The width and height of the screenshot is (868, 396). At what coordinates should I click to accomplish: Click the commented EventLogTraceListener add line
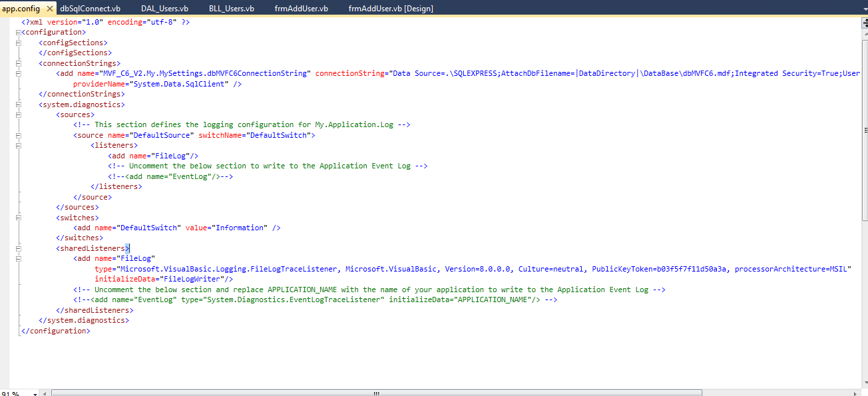(x=315, y=299)
